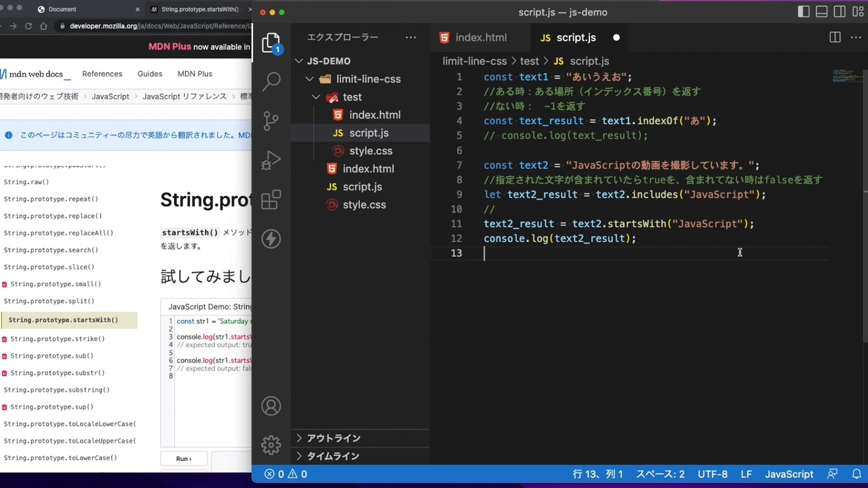The height and width of the screenshot is (488, 868).
Task: Open the Run and Debug view
Action: 271,160
